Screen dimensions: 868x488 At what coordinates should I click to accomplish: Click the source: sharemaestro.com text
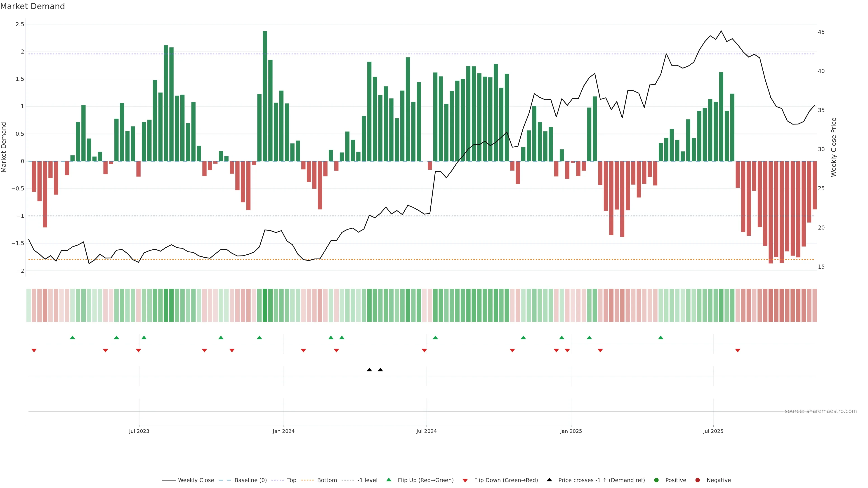tap(821, 411)
